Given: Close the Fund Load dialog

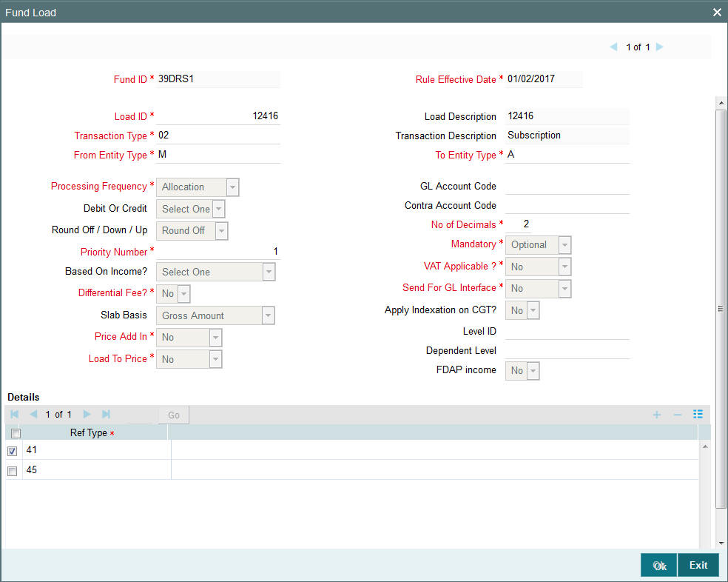Looking at the screenshot, I should point(718,13).
